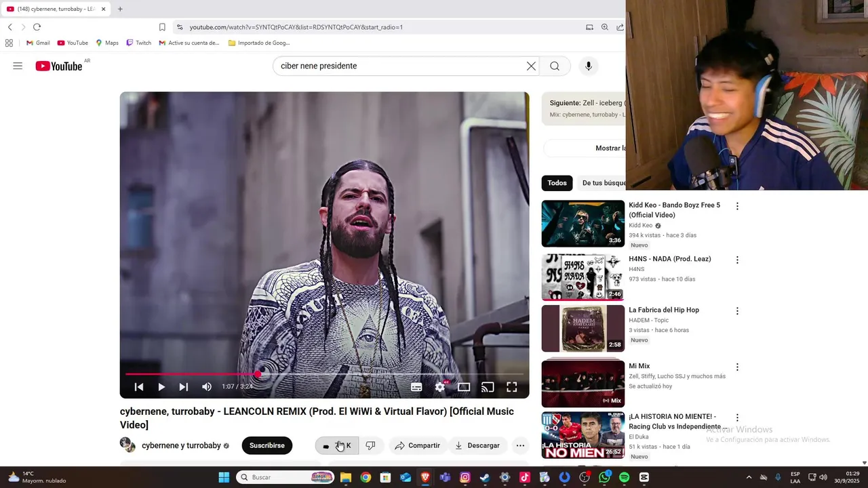Download the video with Descargar

tap(477, 445)
